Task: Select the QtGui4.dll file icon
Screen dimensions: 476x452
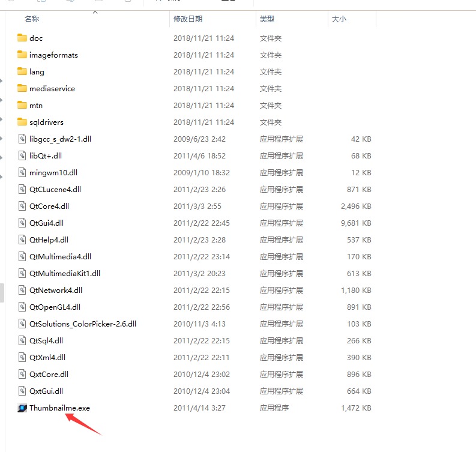Action: pyautogui.click(x=22, y=223)
